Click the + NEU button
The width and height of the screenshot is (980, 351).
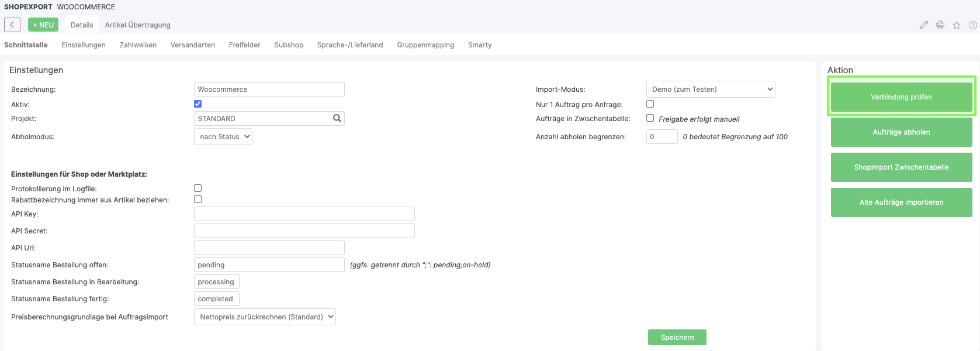[x=43, y=25]
